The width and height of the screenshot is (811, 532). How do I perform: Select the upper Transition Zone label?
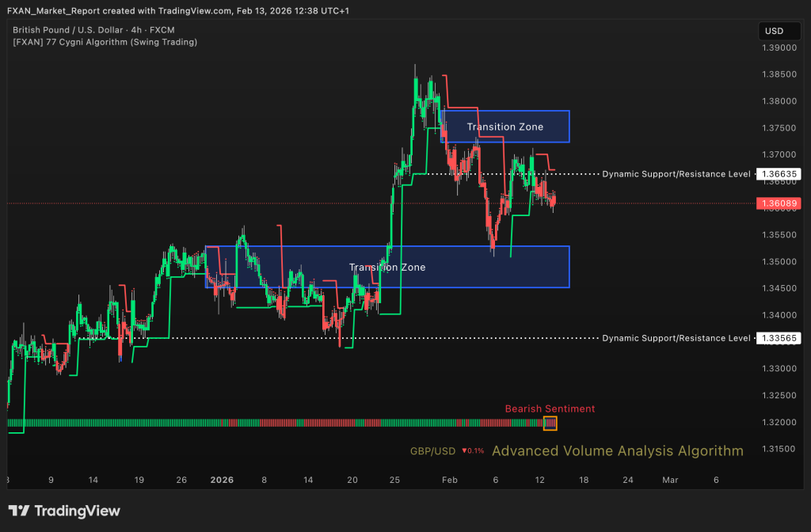pos(504,127)
